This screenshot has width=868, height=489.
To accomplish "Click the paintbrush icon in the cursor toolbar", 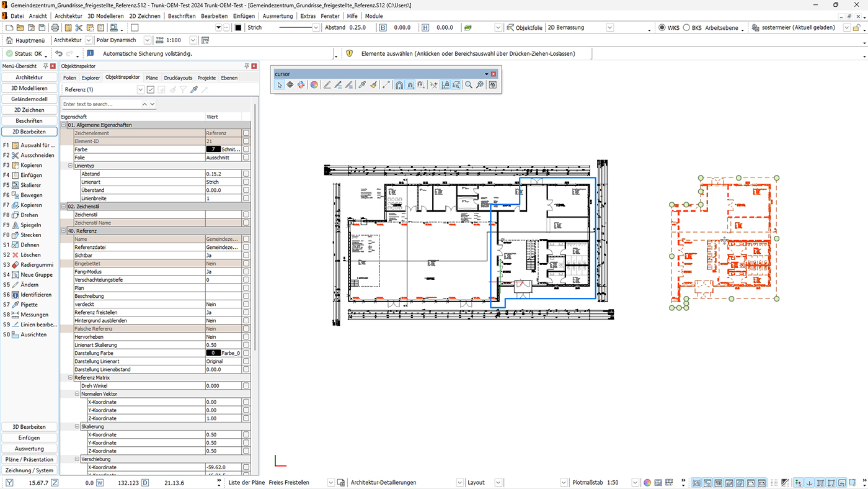I will point(373,85).
